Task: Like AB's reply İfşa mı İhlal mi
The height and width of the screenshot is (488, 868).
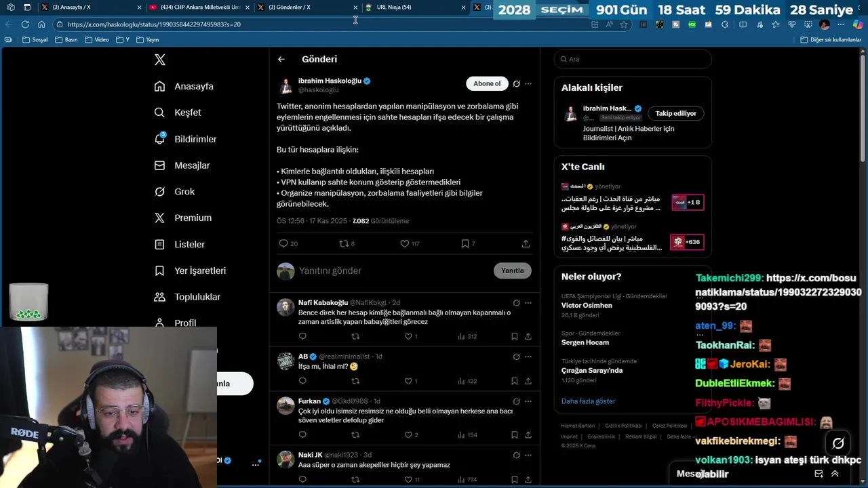Action: (408, 381)
